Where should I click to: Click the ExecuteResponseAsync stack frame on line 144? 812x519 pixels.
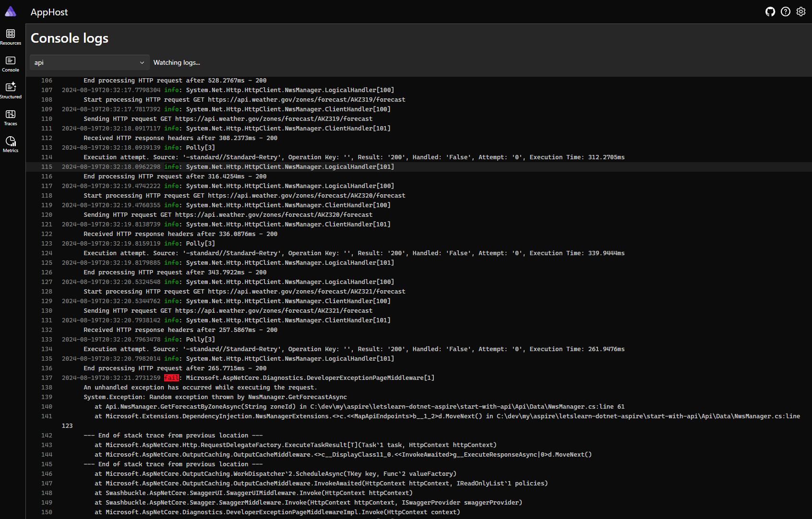coord(343,455)
